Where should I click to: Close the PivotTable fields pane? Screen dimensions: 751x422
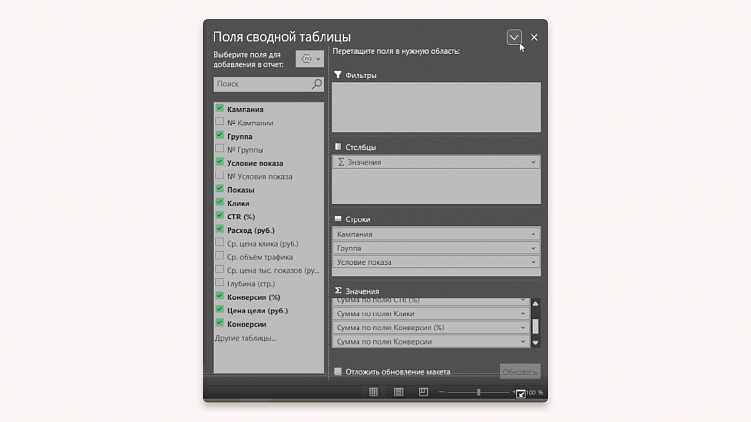tap(535, 37)
